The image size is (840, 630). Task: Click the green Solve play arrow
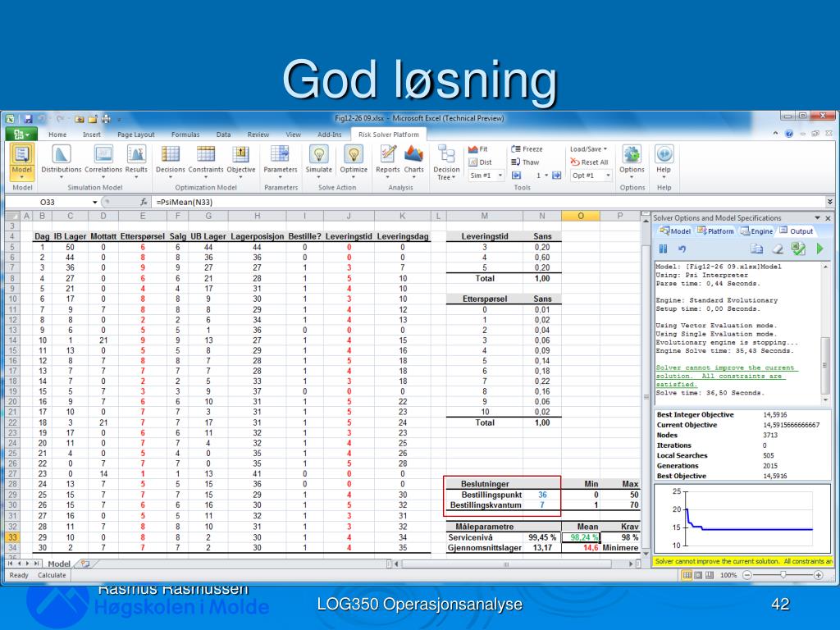point(819,249)
